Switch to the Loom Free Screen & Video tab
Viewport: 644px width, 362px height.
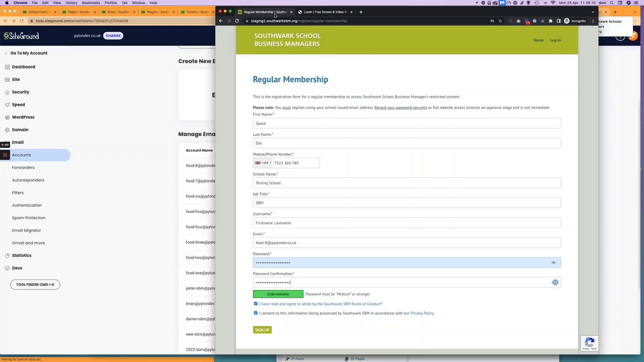click(x=325, y=12)
